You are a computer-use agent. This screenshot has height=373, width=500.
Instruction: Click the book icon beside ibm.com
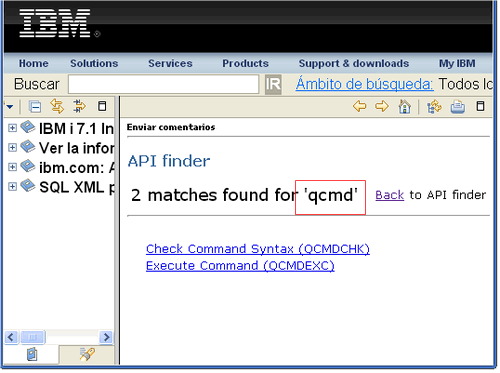coord(28,166)
